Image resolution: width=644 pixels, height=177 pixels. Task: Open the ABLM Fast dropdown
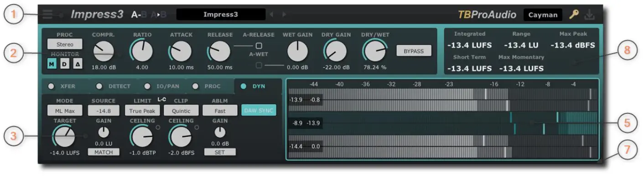point(220,110)
